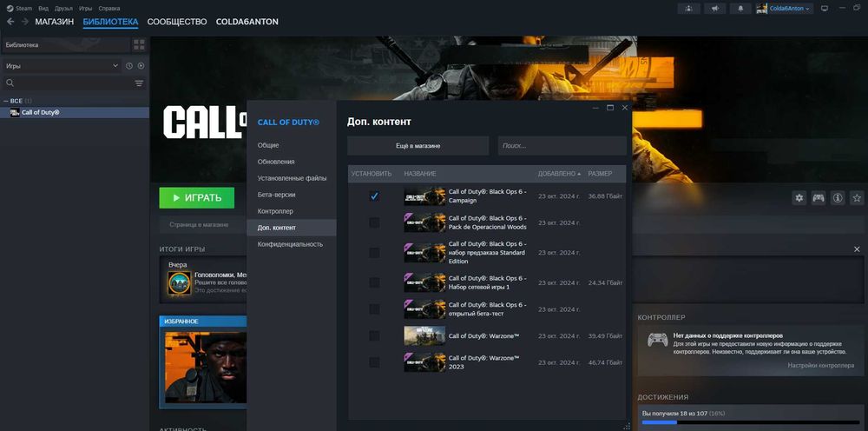Click the Big Picture mode monitor icon

tap(825, 9)
